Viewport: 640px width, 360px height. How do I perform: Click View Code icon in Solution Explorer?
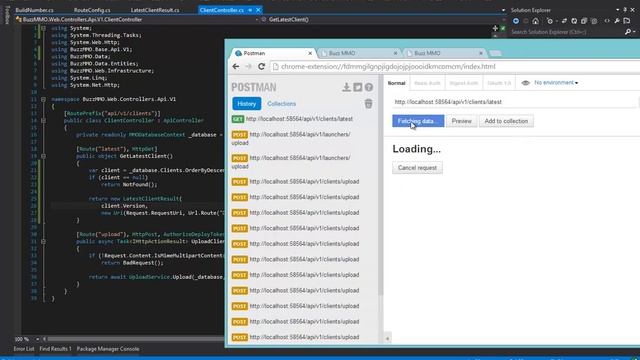click(x=607, y=21)
